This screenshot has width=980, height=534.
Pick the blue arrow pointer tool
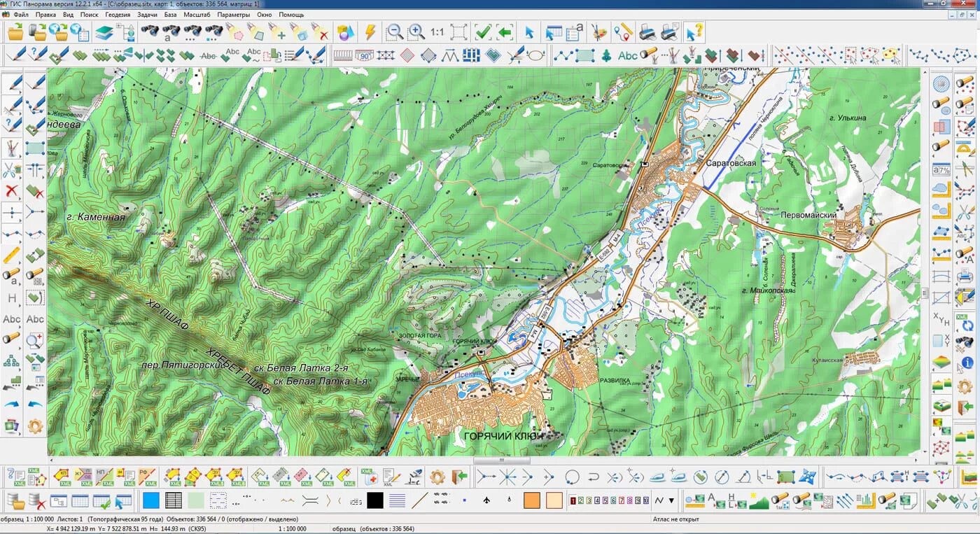[x=529, y=32]
